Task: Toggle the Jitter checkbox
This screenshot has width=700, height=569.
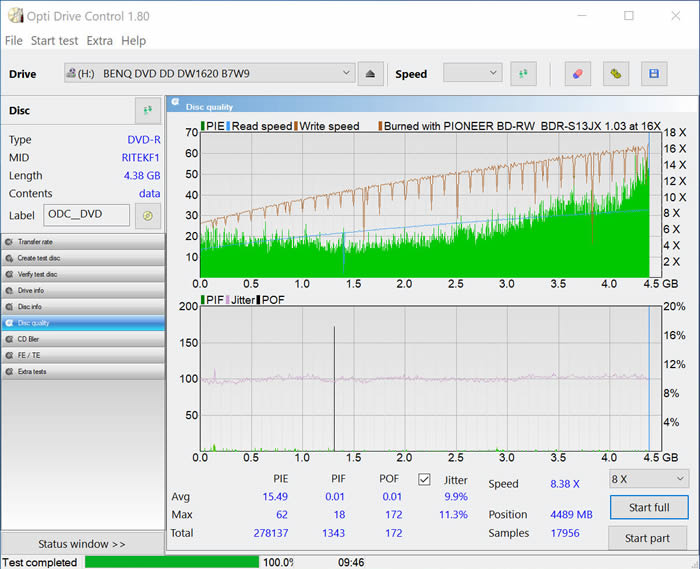Action: pyautogui.click(x=424, y=479)
